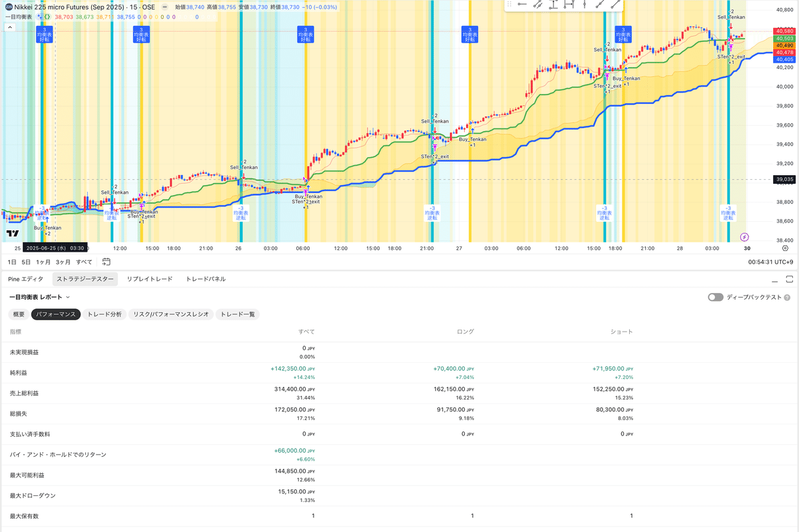Click the ショート column header
The width and height of the screenshot is (799, 532).
[x=622, y=331]
